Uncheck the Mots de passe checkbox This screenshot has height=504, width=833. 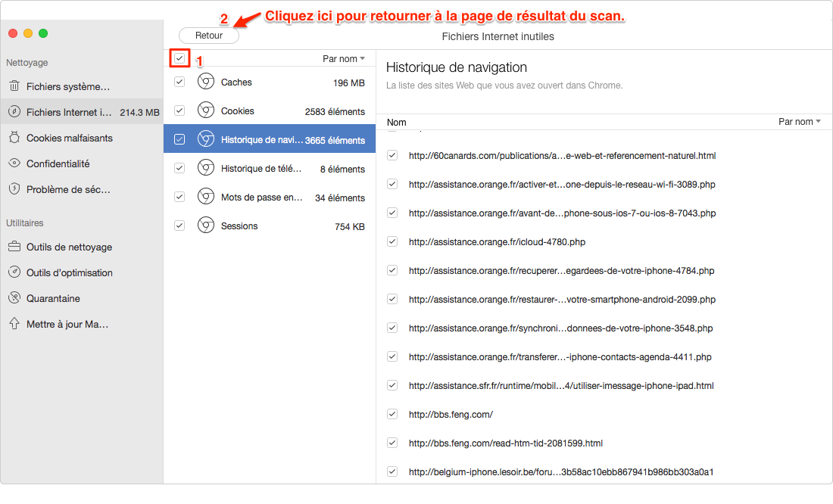(x=179, y=197)
